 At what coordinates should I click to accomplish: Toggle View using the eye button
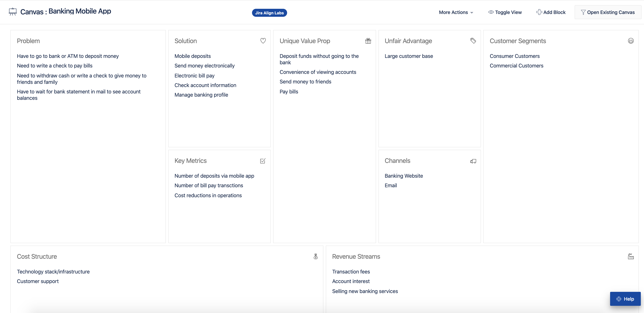tap(505, 12)
